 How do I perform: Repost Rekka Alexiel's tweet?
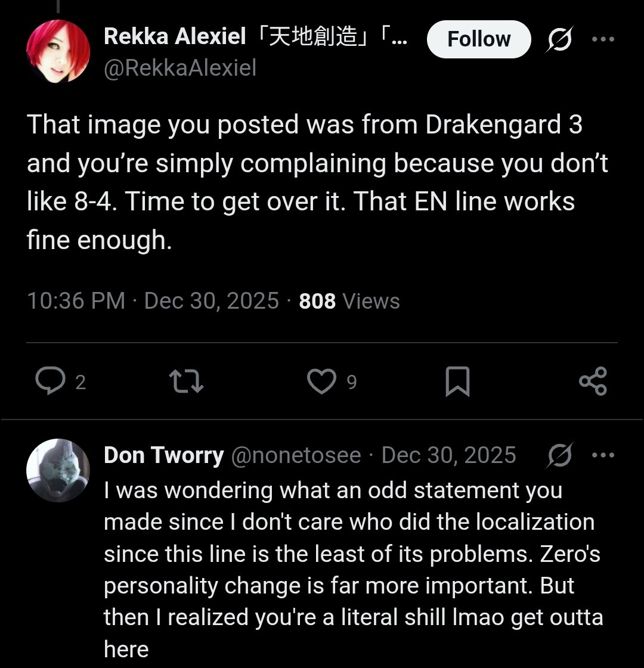(x=187, y=381)
